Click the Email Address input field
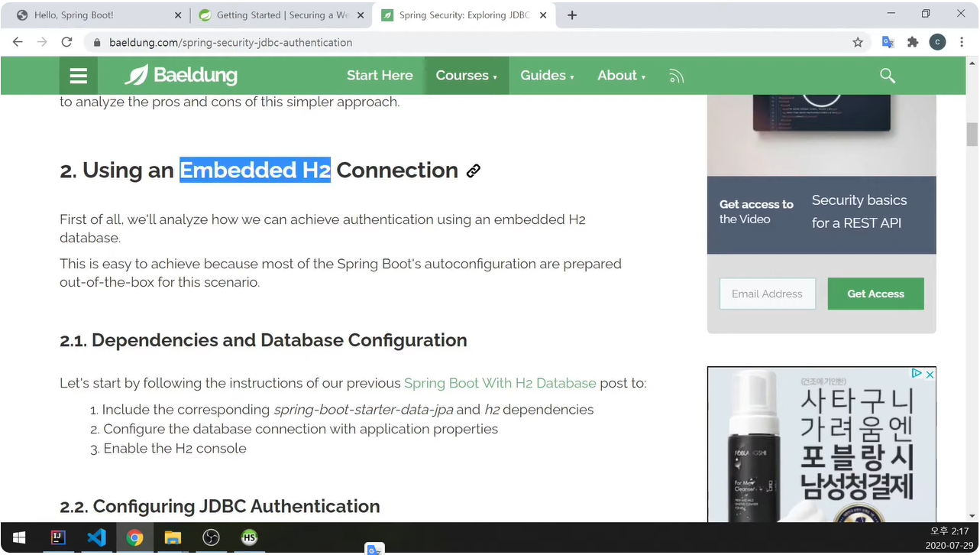Screen dimensions: 980x555 tap(768, 294)
